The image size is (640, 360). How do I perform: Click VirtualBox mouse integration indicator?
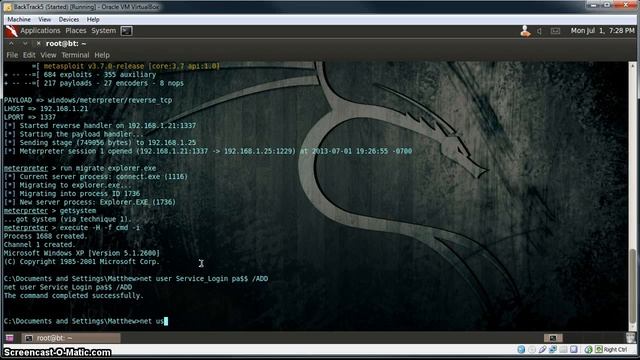click(x=588, y=349)
